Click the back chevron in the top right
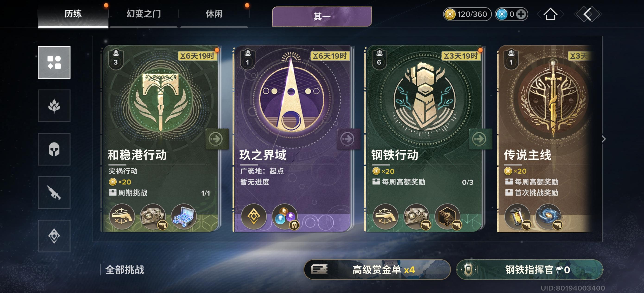The height and width of the screenshot is (293, 644). (x=588, y=14)
